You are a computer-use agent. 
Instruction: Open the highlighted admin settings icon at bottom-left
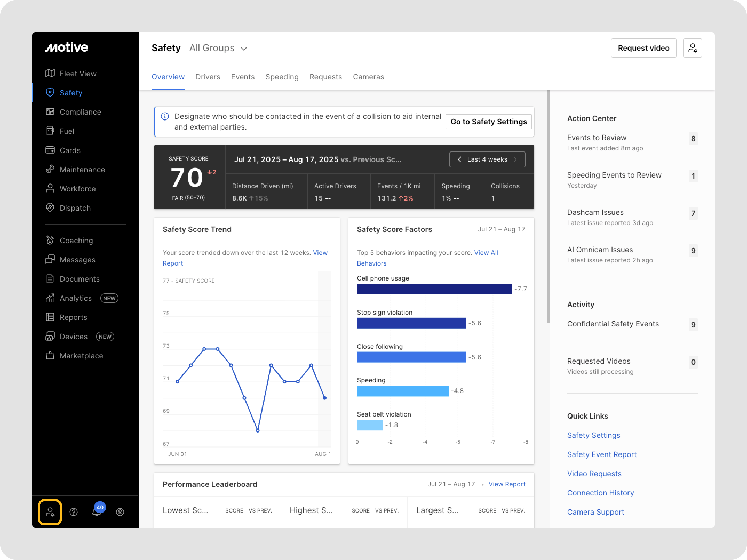[50, 512]
